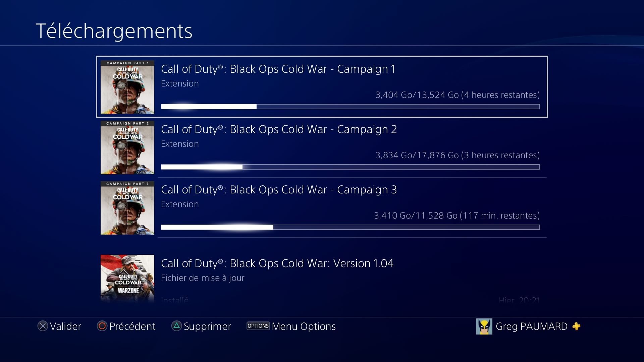Open the Campaign Part 2 cover thumbnail
Viewport: 644px width, 362px height.
pos(127,147)
